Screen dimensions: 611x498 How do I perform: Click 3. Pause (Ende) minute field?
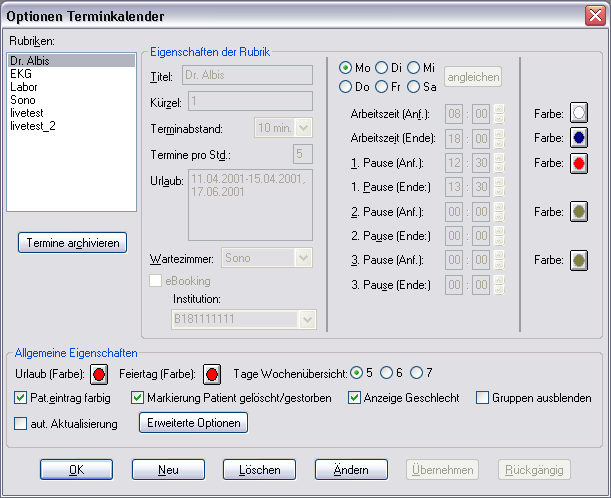click(x=481, y=285)
